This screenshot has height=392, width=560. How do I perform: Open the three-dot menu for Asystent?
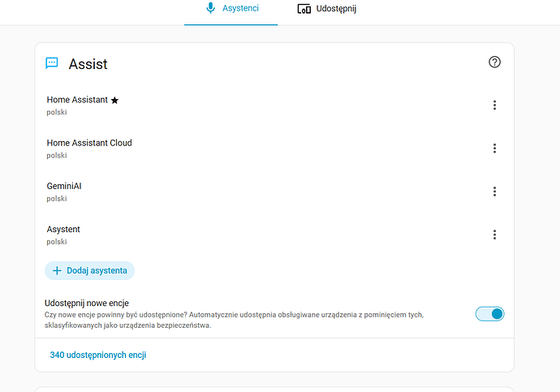[x=494, y=235]
